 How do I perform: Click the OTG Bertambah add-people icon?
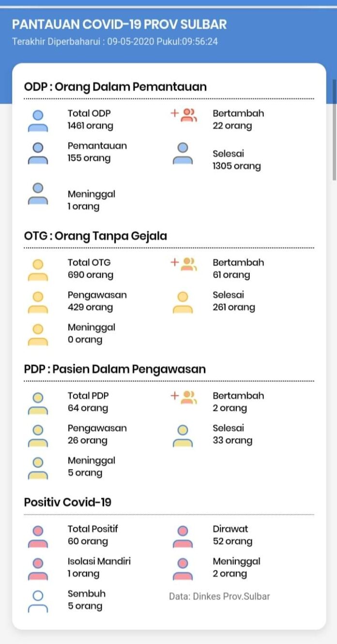pyautogui.click(x=184, y=264)
